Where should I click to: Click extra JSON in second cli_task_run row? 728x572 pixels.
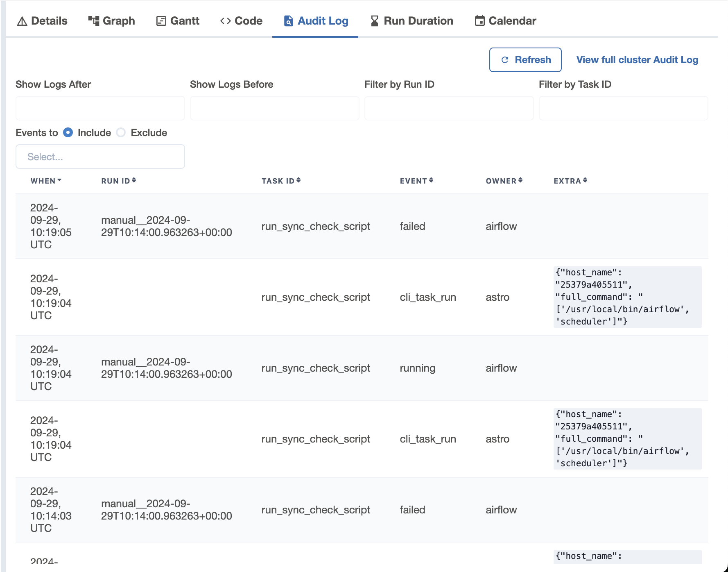click(628, 439)
